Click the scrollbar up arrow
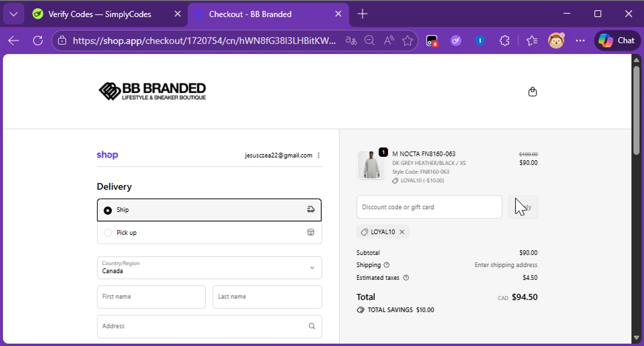644x346 pixels. tap(636, 60)
